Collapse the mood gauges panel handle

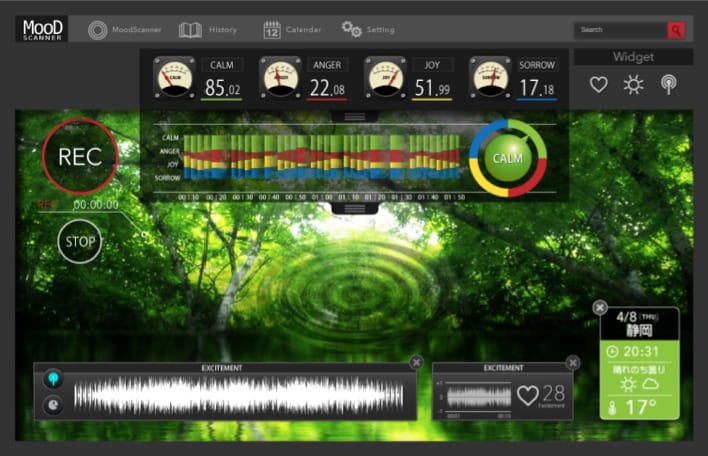point(355,116)
